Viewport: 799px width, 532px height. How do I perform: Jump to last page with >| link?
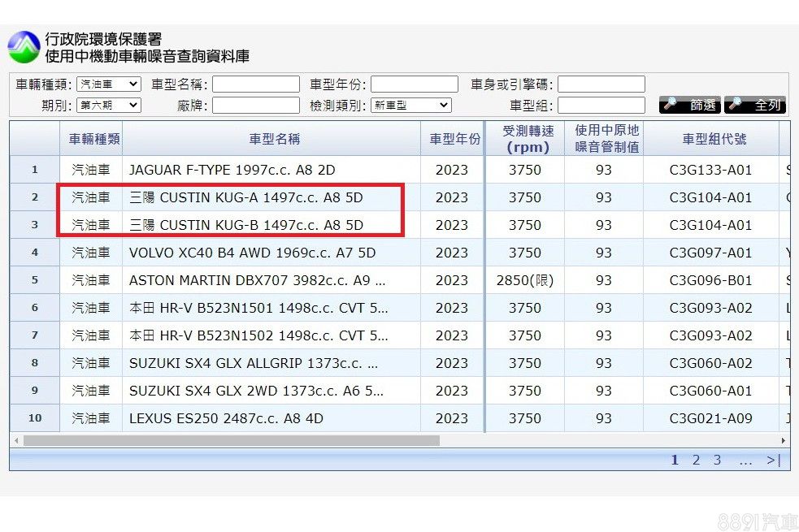773,461
